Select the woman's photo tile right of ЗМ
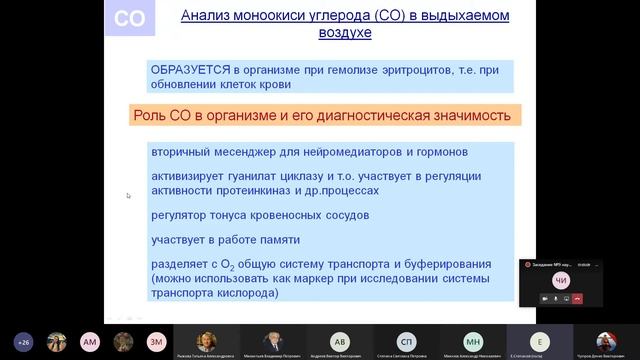 coord(206,342)
